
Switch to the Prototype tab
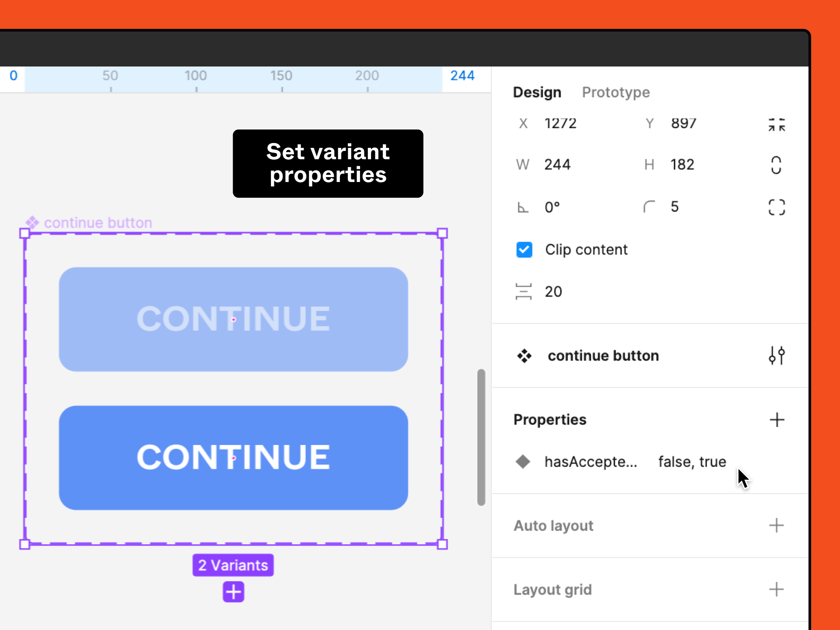[616, 92]
